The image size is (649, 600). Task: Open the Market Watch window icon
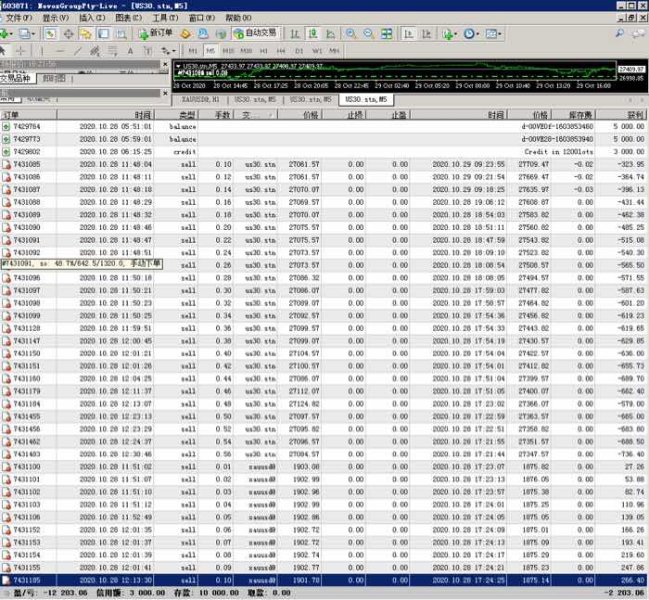click(x=50, y=34)
